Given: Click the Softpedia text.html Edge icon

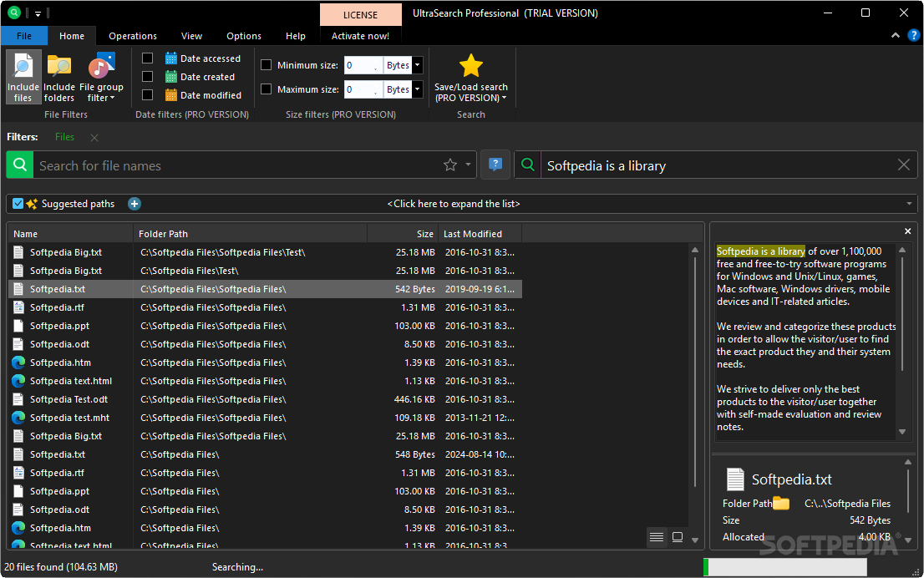Looking at the screenshot, I should 18,381.
